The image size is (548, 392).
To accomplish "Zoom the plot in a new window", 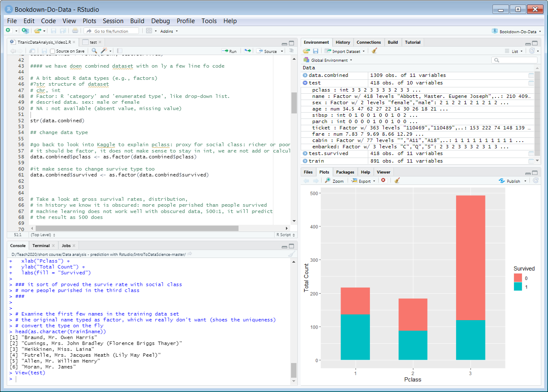I will click(x=334, y=181).
